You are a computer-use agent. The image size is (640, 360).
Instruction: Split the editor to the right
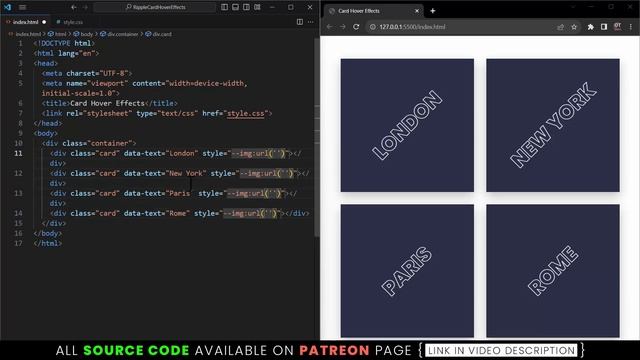[x=300, y=22]
